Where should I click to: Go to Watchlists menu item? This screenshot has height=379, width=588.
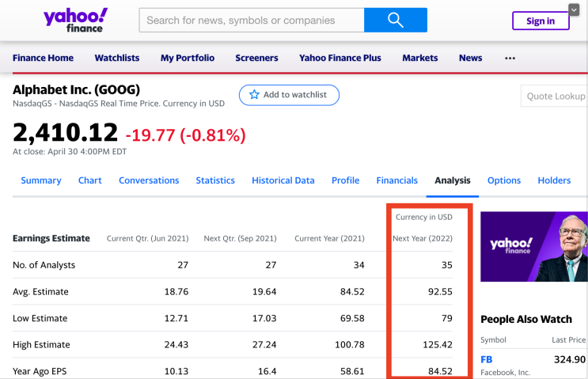click(x=117, y=58)
